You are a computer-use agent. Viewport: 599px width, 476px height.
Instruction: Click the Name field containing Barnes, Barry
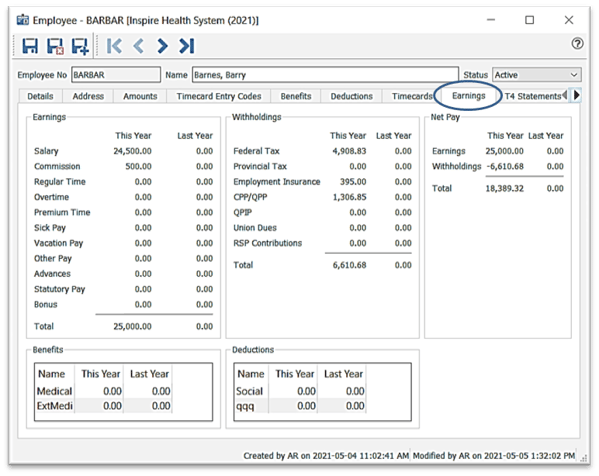pyautogui.click(x=325, y=75)
